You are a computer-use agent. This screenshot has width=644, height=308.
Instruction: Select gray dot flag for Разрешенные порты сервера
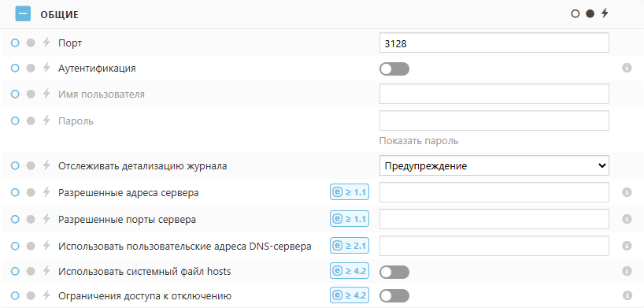point(31,219)
